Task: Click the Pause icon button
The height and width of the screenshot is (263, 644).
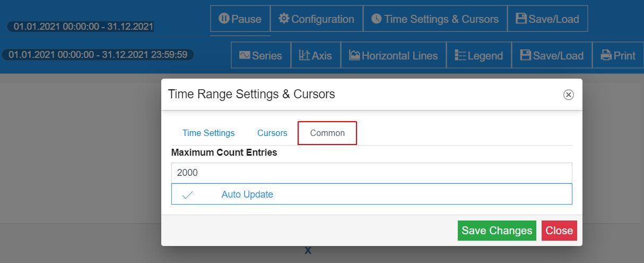Action: coord(224,19)
